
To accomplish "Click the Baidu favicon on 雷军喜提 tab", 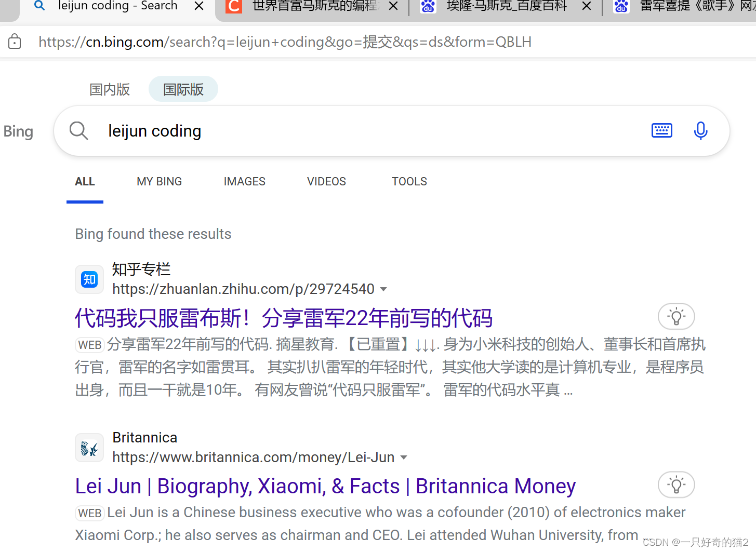I will 621,6.
